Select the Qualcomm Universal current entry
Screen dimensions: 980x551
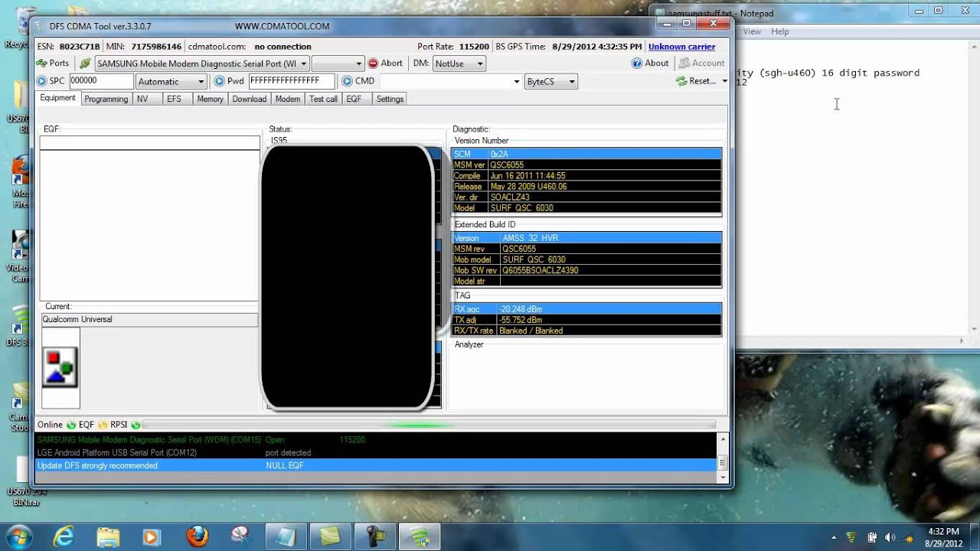149,319
